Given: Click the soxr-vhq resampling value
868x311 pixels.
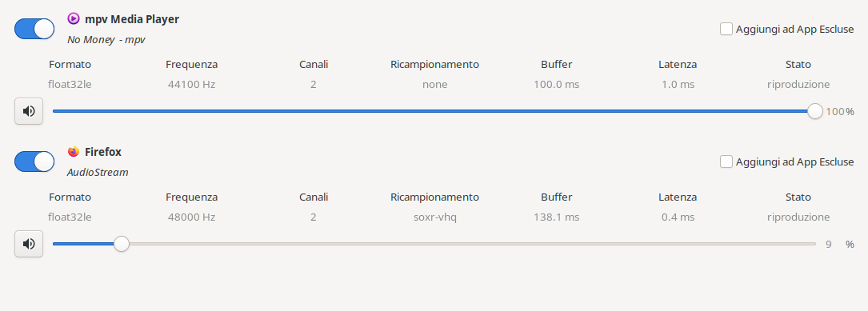Looking at the screenshot, I should [x=434, y=217].
